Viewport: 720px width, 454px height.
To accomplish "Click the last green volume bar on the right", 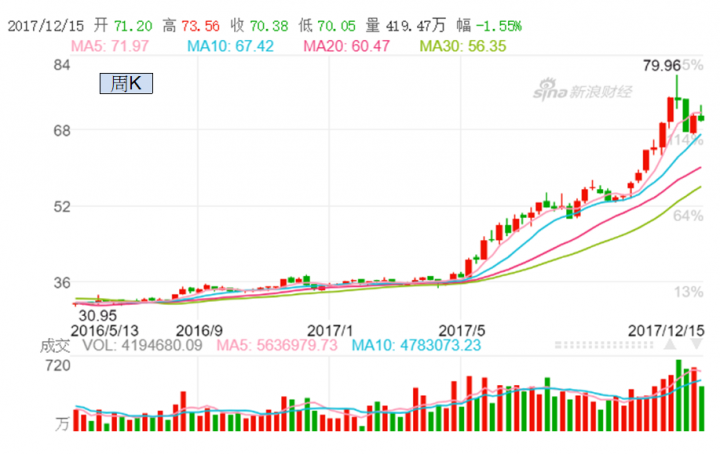I will tap(702, 409).
